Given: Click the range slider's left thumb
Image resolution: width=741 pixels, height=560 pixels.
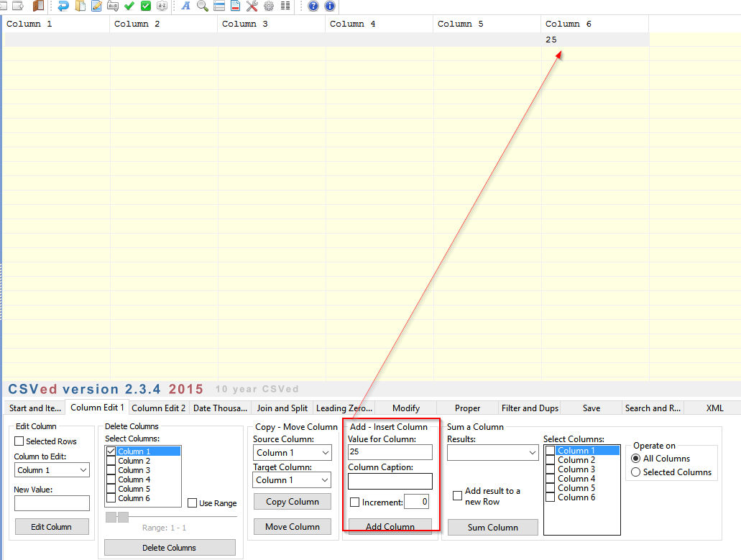Looking at the screenshot, I should pyautogui.click(x=111, y=517).
